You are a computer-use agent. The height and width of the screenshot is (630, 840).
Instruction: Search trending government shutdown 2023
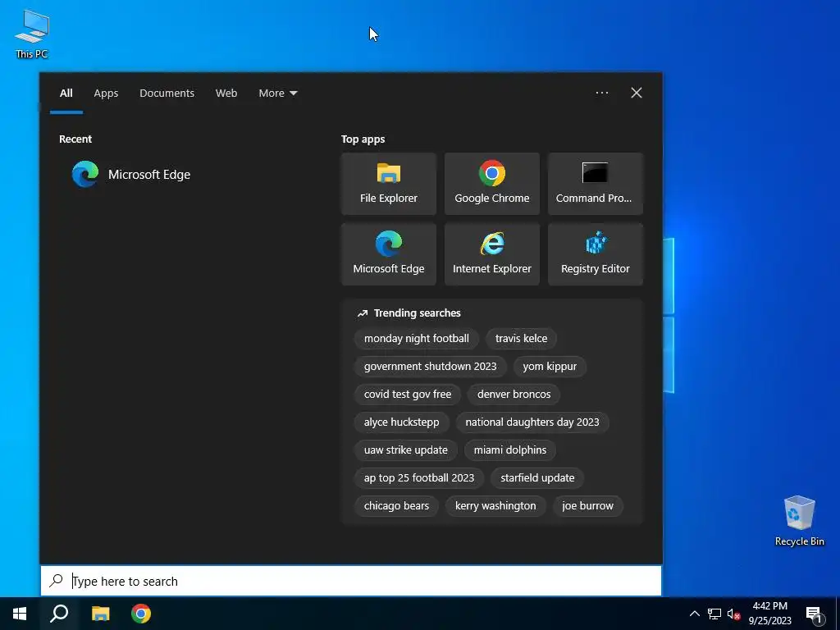(x=430, y=367)
